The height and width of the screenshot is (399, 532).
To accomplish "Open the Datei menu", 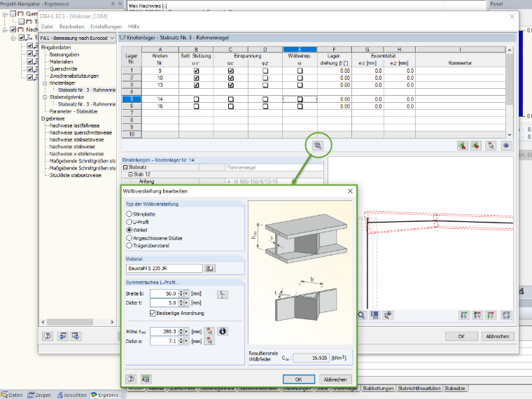I will coord(47,27).
